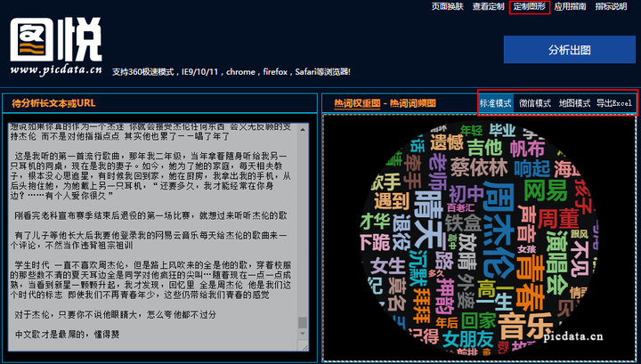Click the word 遇到 in word cloud
Screen dimensions: 641x364
pyautogui.click(x=391, y=201)
